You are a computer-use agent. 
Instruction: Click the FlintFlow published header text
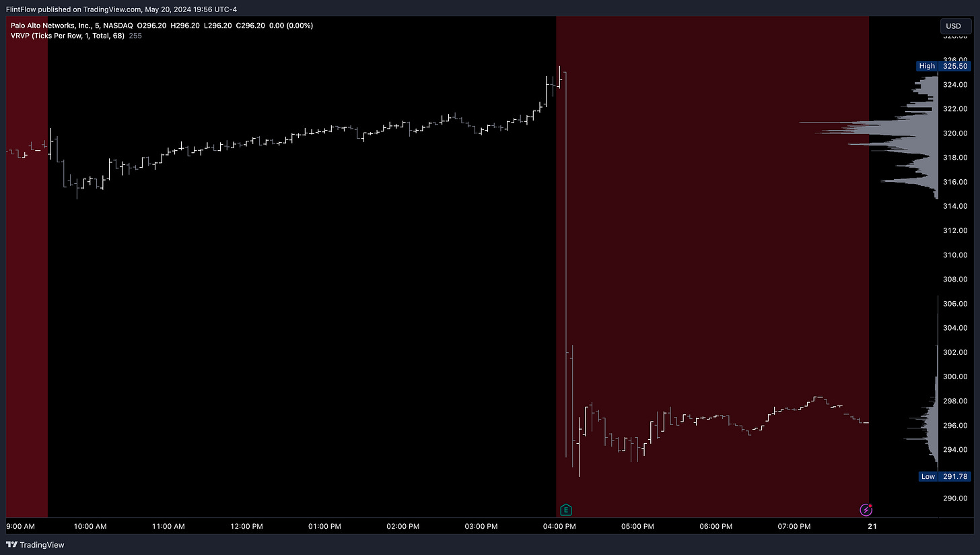121,9
